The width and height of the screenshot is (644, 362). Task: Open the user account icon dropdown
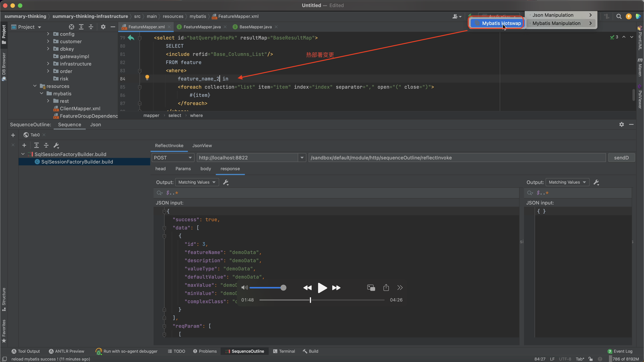pyautogui.click(x=457, y=17)
